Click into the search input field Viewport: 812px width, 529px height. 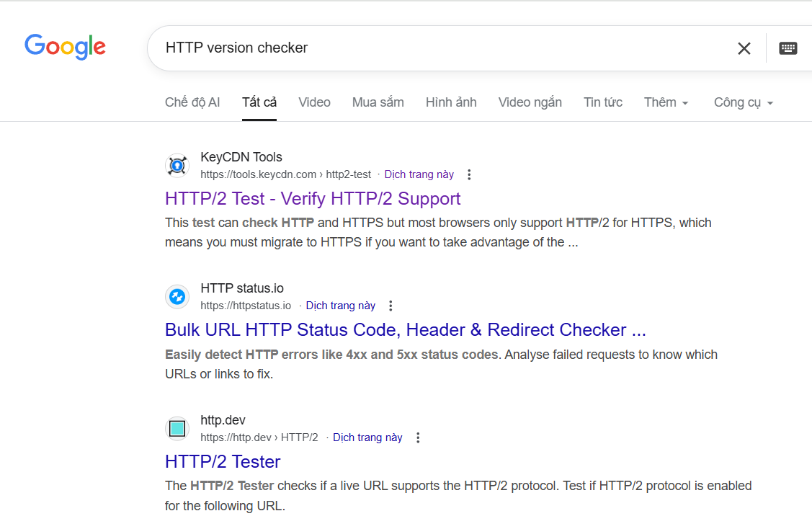432,48
